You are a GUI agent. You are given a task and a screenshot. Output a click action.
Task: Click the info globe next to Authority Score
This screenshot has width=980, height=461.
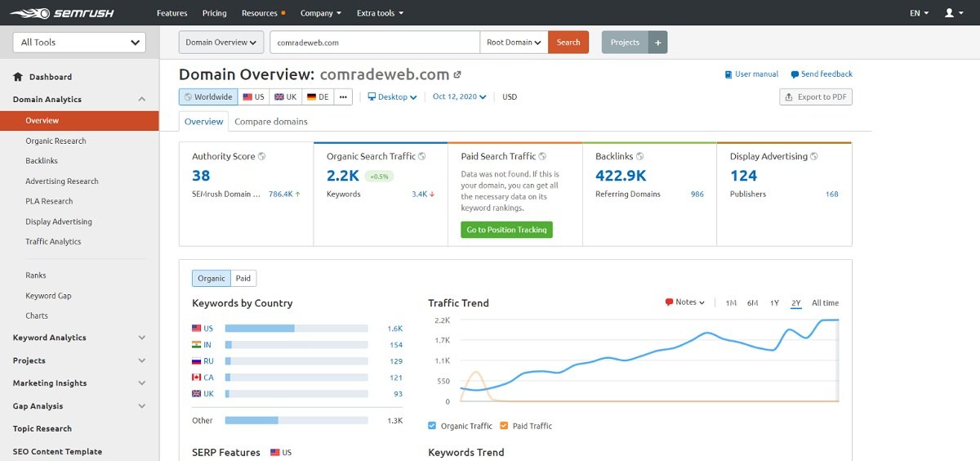coord(262,156)
